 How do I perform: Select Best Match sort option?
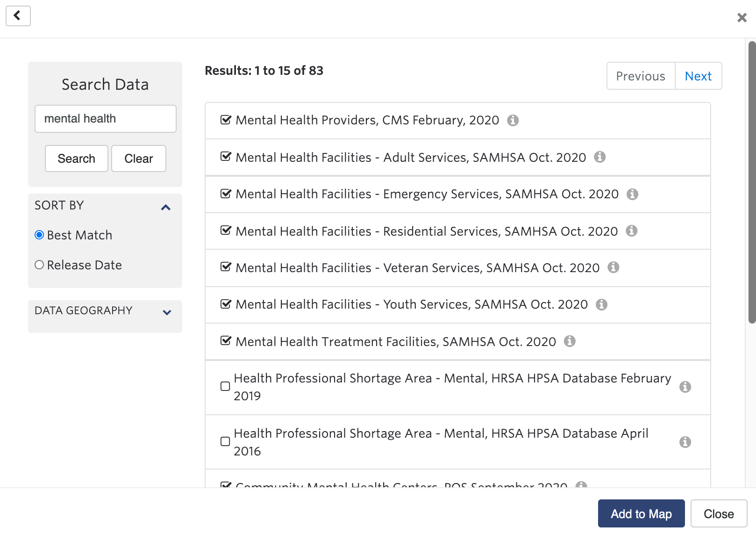39,235
